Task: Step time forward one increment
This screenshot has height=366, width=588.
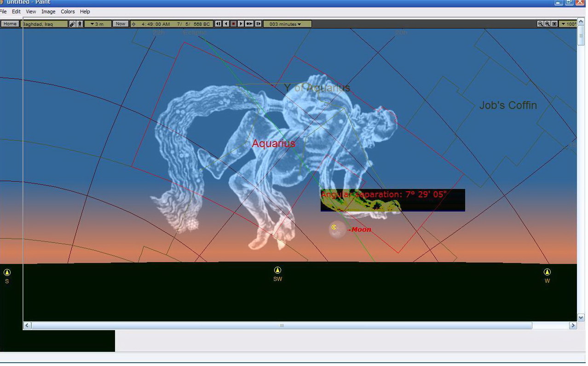Action: [258, 24]
